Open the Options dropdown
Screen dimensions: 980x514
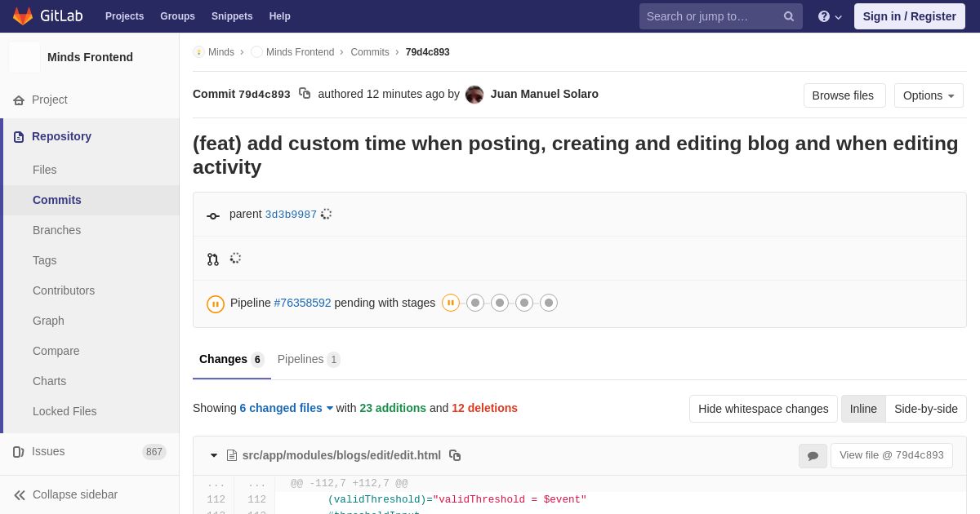point(929,95)
